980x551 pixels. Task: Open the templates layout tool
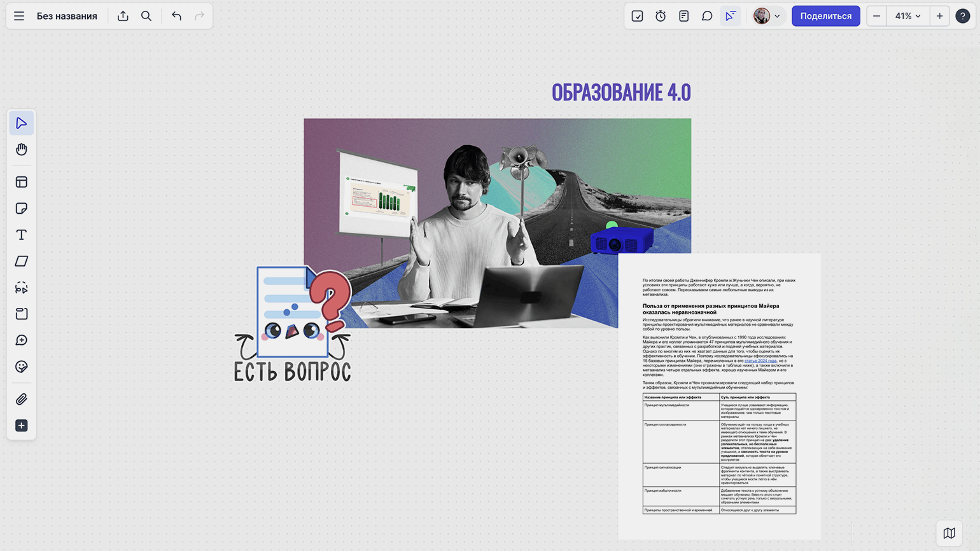pos(21,182)
